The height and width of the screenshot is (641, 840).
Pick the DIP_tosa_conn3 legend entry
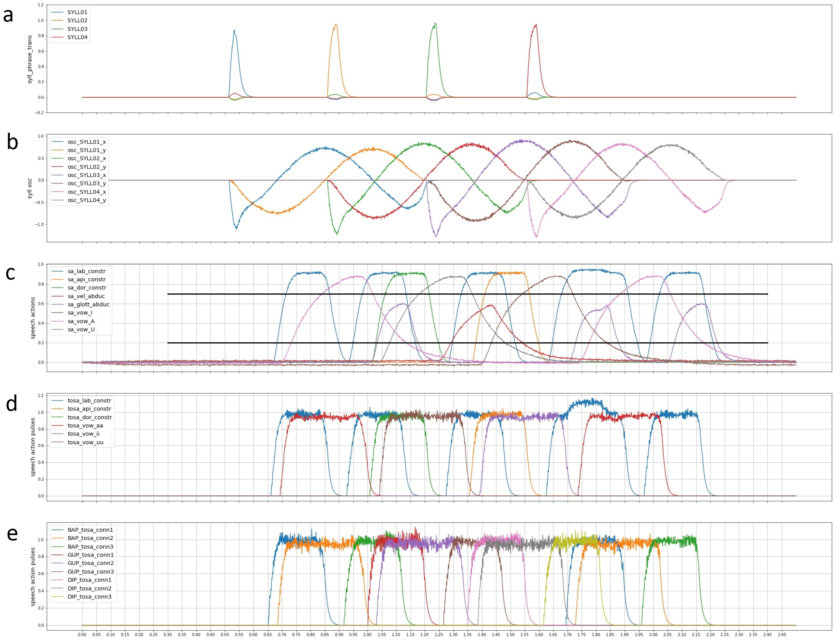tap(90, 597)
